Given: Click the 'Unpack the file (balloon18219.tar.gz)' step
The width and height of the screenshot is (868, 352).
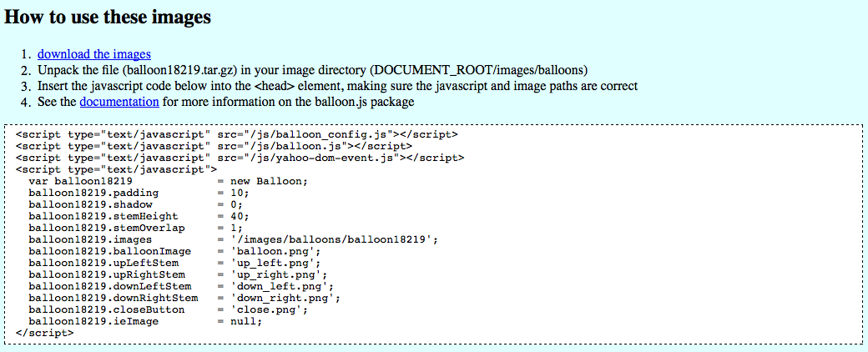Looking at the screenshot, I should coord(313,70).
